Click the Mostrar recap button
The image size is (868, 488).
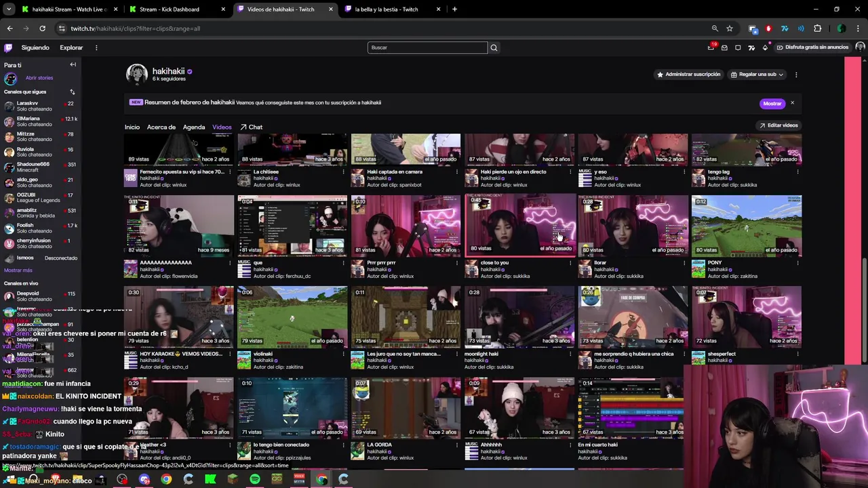[x=772, y=104]
